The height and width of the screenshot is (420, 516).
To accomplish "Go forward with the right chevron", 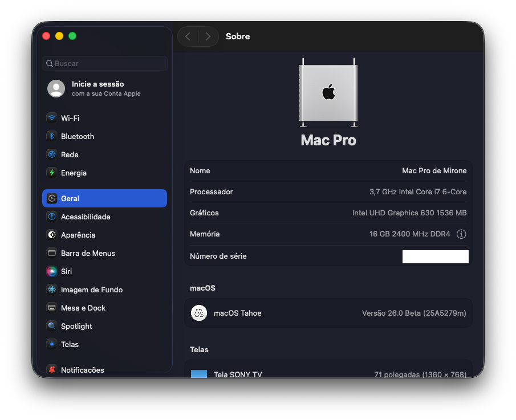I will coord(208,36).
